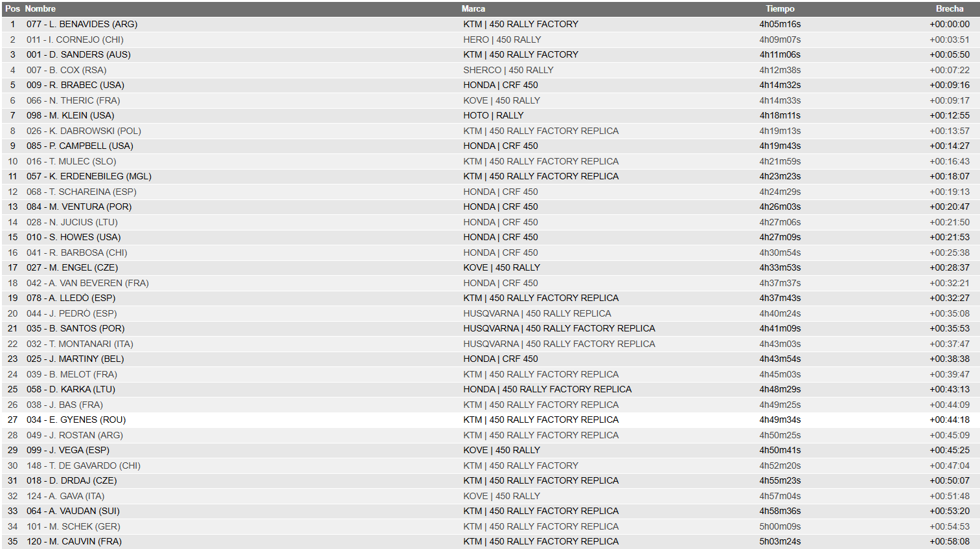Select rider 044 - J. PEDRÓ (ESP)
The height and width of the screenshot is (549, 980).
coord(72,313)
